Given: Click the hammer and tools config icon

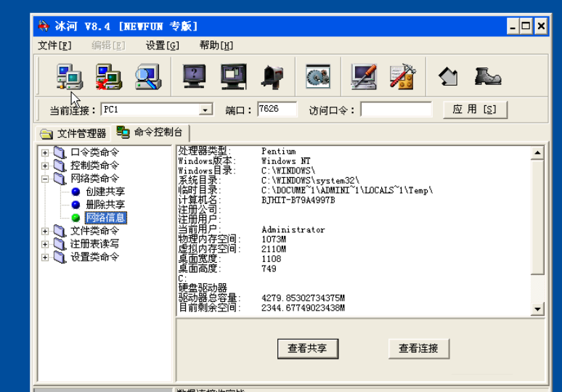Looking at the screenshot, I should click(x=403, y=76).
